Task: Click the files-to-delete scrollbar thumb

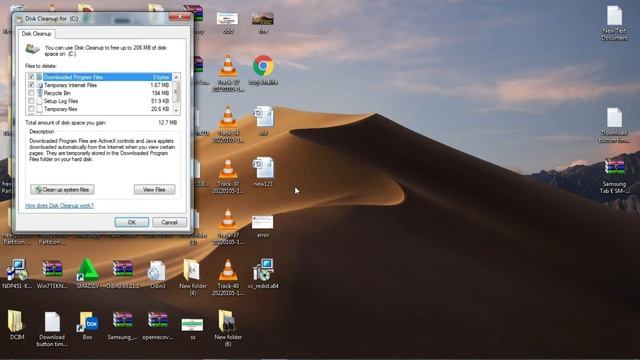Action: [176, 91]
